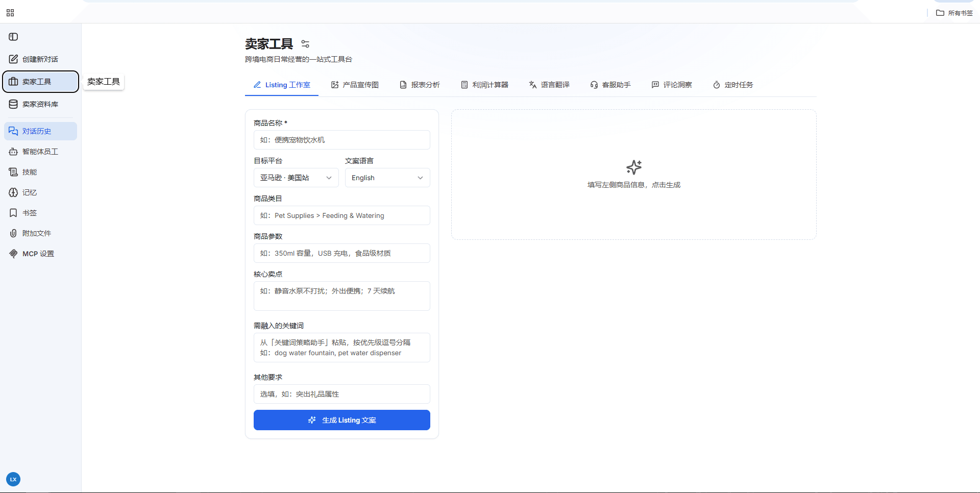Viewport: 980px width, 493px height.
Task: Toggle the sidebar collapse icon
Action: (13, 37)
